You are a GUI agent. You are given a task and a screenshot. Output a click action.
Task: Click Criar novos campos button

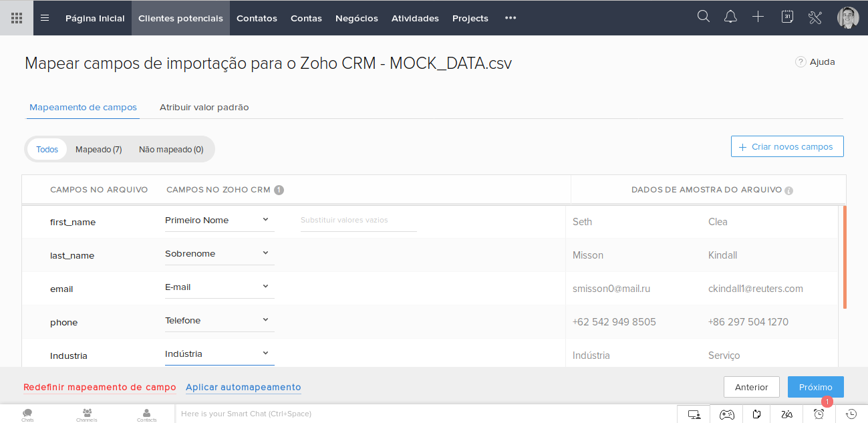click(787, 146)
